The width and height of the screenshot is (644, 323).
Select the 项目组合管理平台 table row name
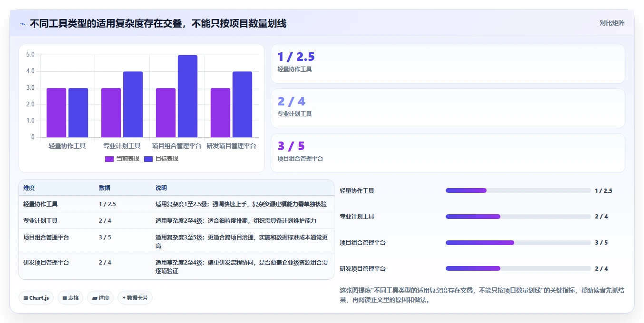pyautogui.click(x=46, y=237)
